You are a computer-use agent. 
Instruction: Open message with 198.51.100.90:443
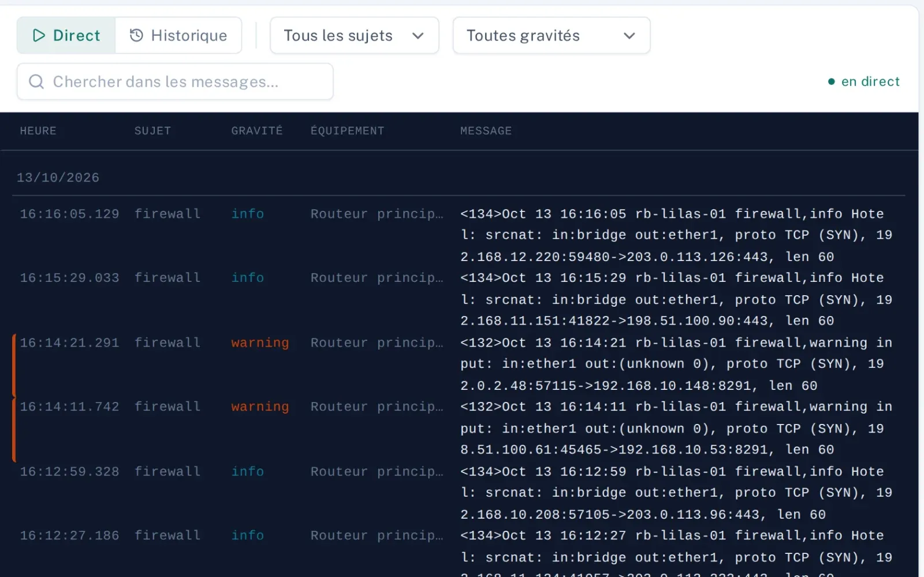(676, 299)
